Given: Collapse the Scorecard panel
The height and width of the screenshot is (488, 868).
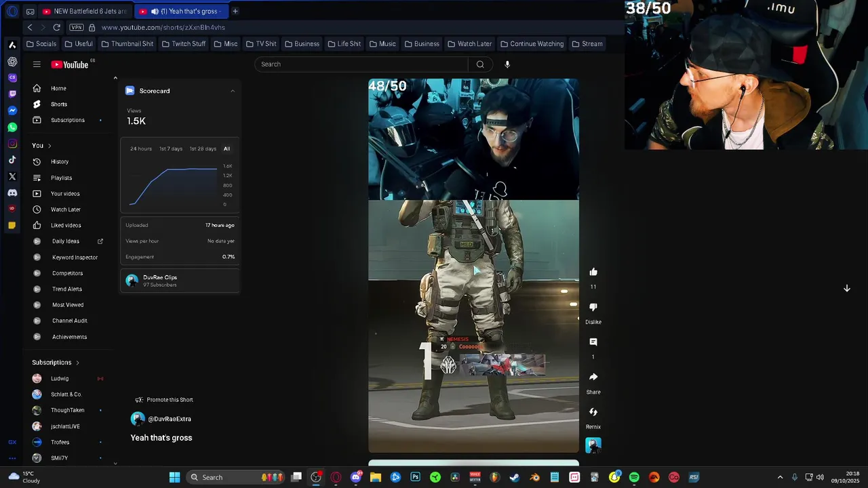Looking at the screenshot, I should tap(233, 91).
